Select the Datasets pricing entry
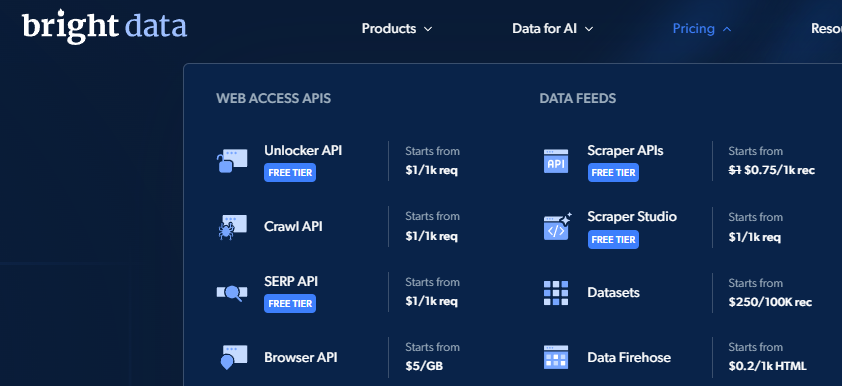 tap(613, 293)
